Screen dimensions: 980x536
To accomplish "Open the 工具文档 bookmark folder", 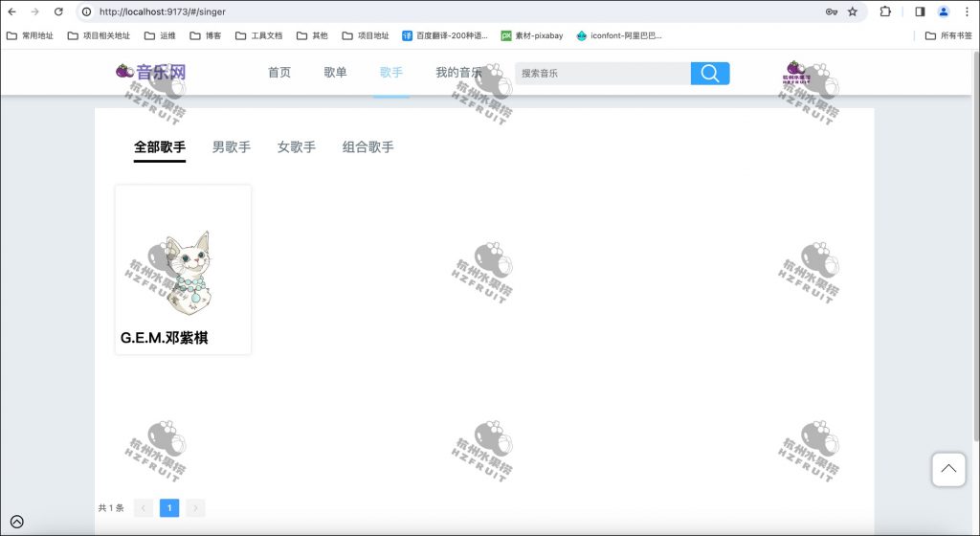I will coord(258,35).
